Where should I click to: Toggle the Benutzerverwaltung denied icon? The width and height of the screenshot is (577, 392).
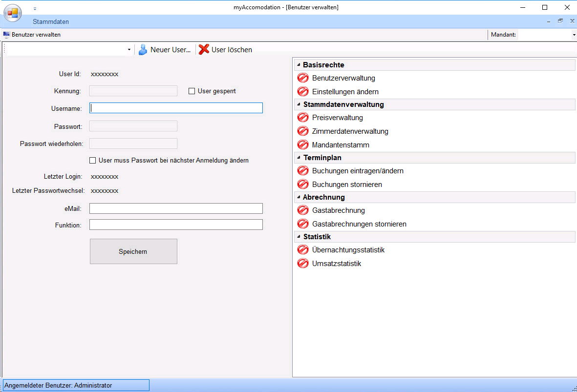point(303,78)
